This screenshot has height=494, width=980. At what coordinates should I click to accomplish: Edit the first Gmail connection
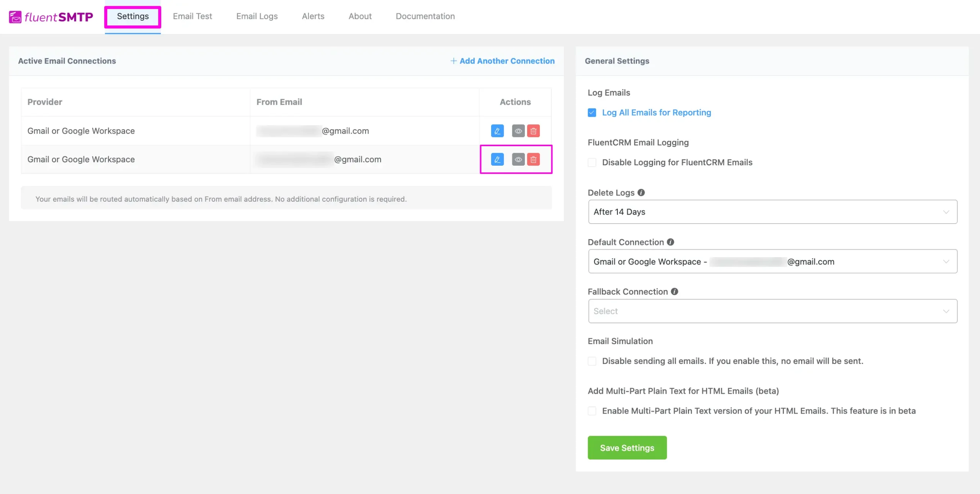(497, 131)
